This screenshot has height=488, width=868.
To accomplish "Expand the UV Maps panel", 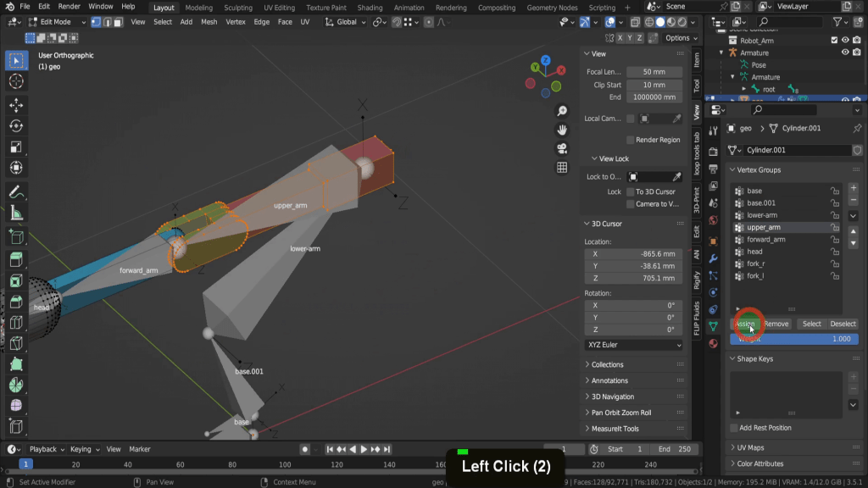I will tap(750, 447).
